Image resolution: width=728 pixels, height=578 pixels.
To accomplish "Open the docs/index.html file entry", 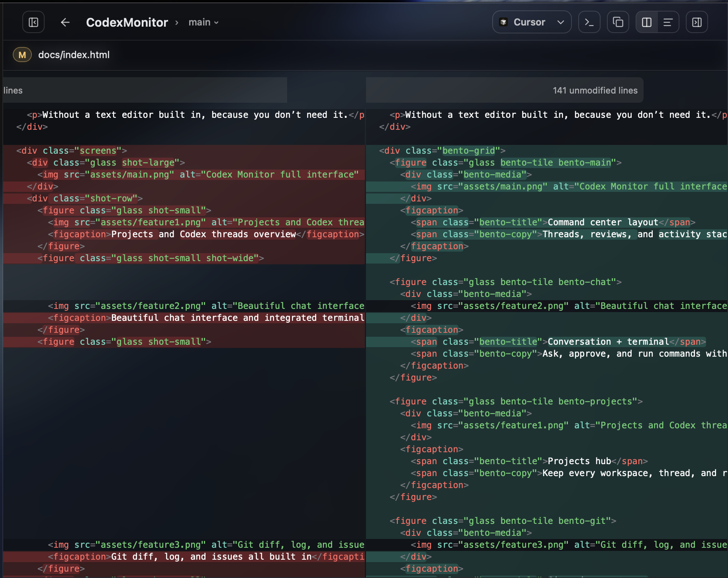I will (74, 55).
